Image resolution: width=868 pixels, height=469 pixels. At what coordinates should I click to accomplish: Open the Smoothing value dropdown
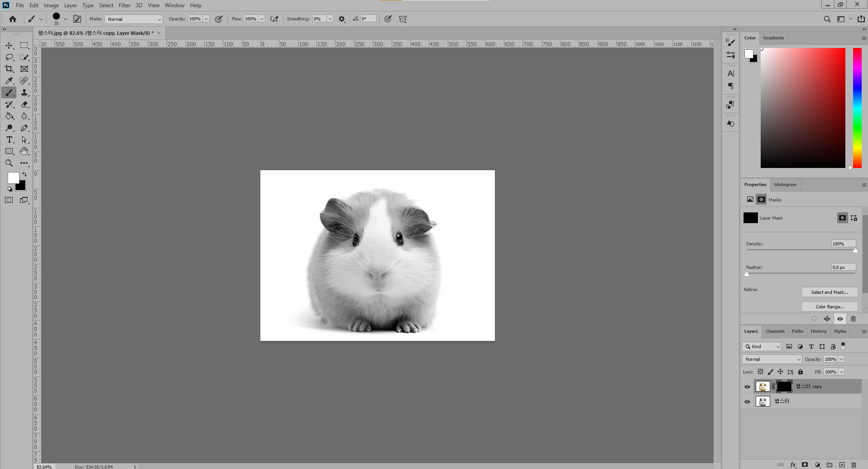(330, 19)
